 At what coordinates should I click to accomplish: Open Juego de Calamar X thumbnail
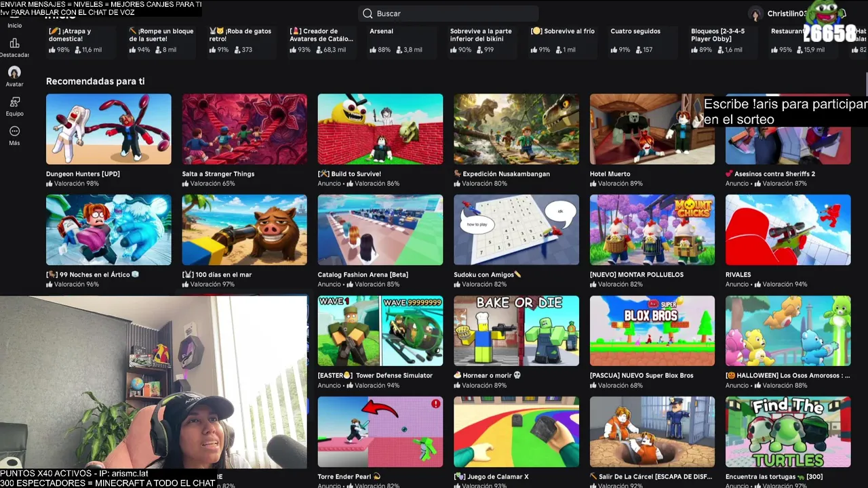click(x=516, y=432)
